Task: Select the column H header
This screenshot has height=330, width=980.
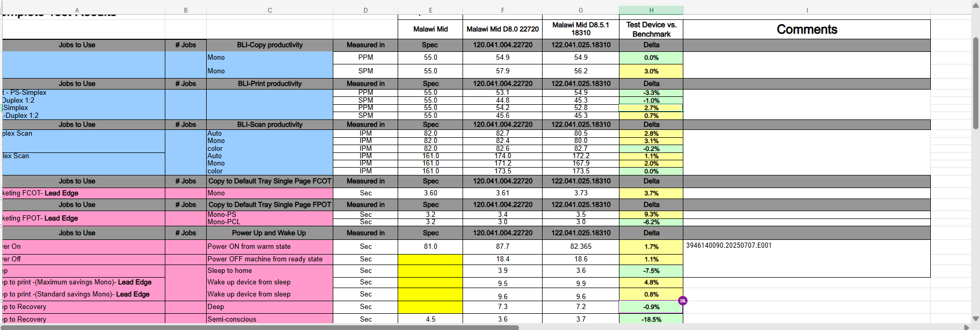Action: 651,10
